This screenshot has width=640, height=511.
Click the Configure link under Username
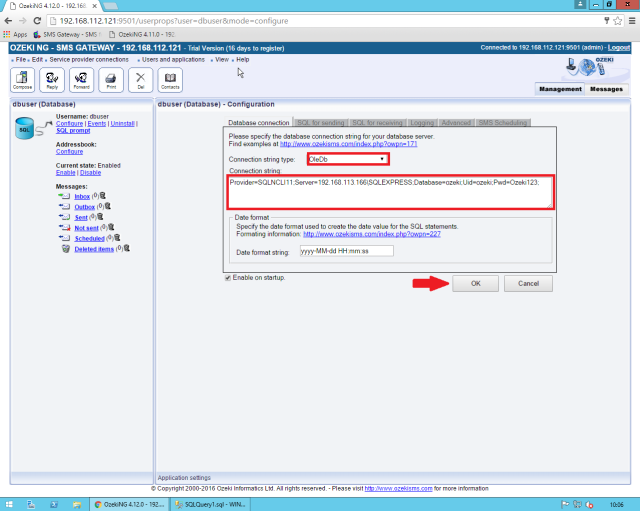point(69,123)
